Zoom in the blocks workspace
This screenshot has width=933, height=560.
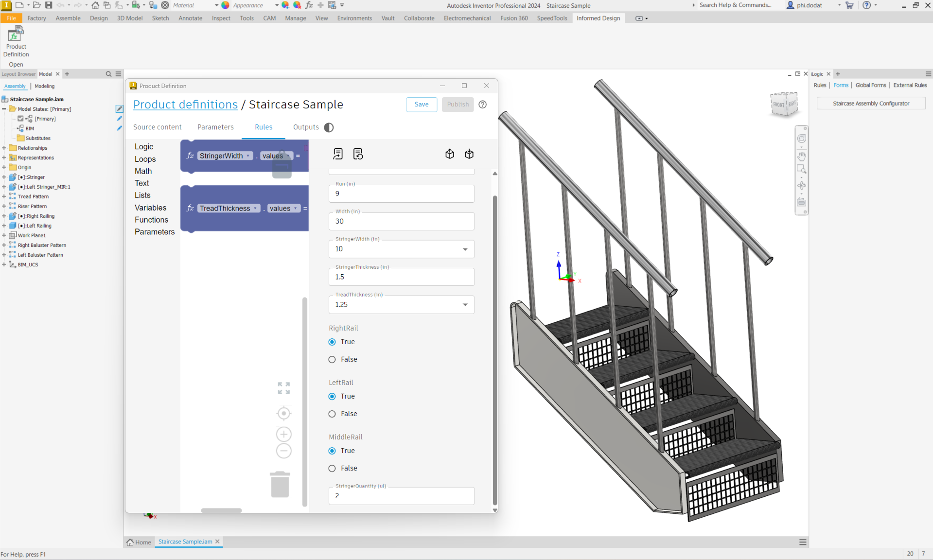pyautogui.click(x=284, y=434)
